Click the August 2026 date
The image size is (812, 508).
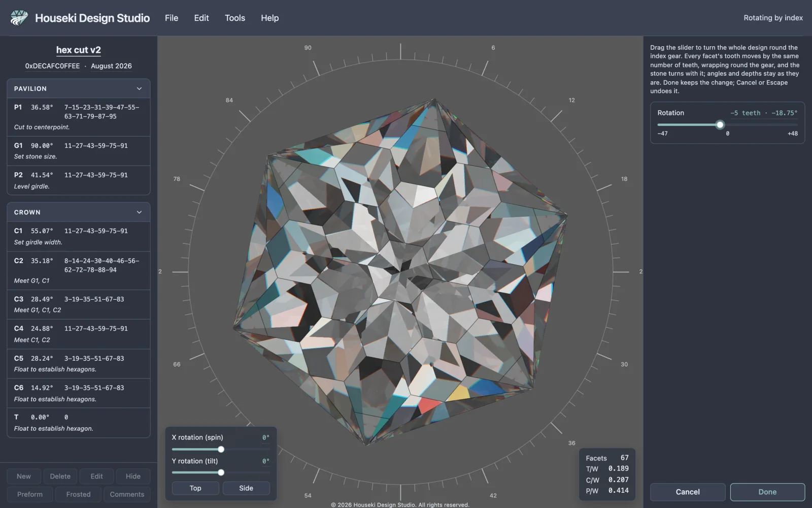point(111,66)
